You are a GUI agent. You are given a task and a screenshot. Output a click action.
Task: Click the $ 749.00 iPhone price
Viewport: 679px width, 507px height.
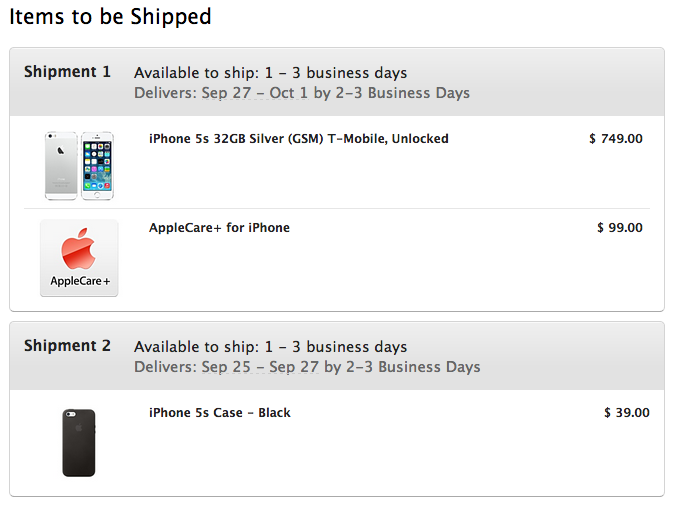[x=616, y=139]
